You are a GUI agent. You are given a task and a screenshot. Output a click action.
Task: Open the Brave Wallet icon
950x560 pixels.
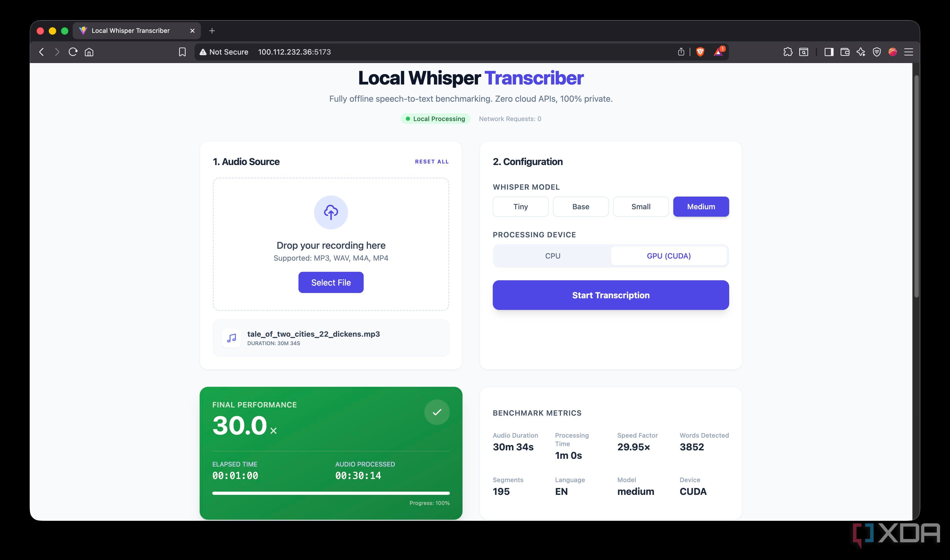point(845,52)
